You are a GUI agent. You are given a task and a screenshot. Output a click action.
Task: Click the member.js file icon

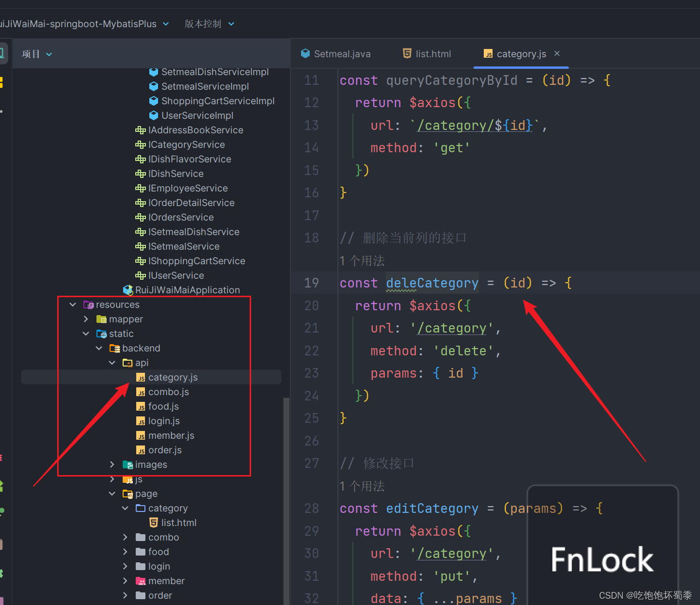141,436
